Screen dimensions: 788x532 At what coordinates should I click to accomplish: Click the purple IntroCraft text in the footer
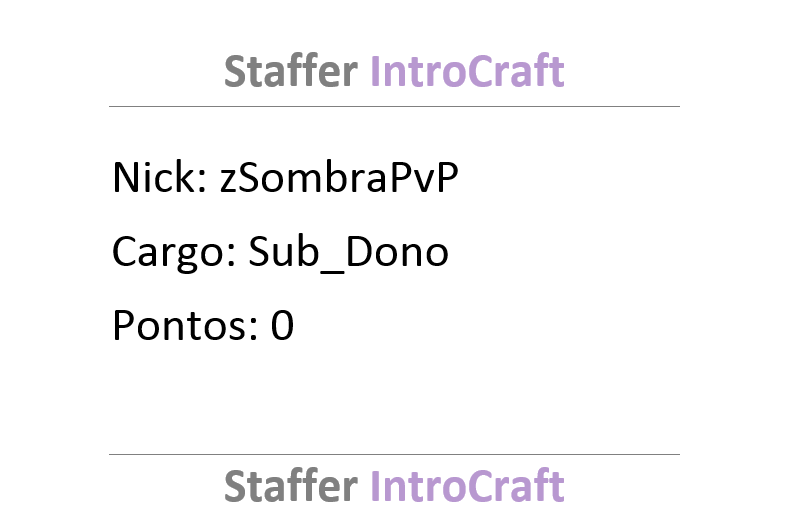click(x=467, y=485)
